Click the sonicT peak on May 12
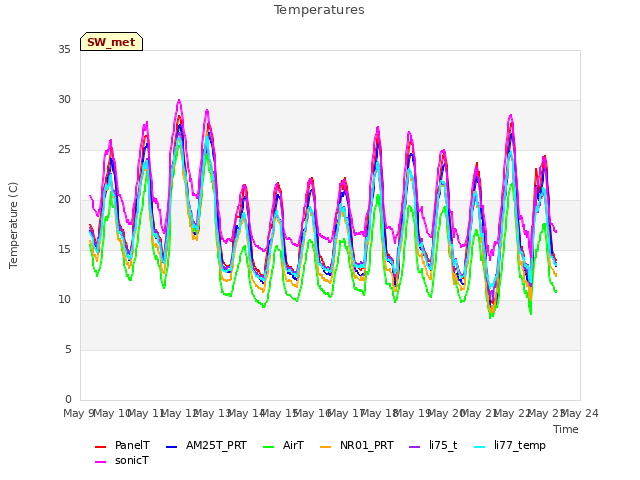Viewport: 640px width, 480px height. coord(179,100)
